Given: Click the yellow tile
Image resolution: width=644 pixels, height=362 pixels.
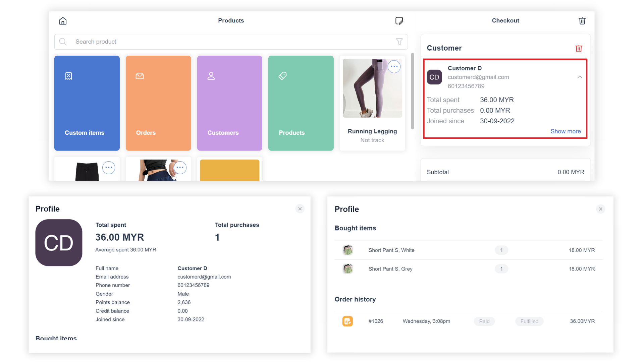Looking at the screenshot, I should [x=230, y=170].
